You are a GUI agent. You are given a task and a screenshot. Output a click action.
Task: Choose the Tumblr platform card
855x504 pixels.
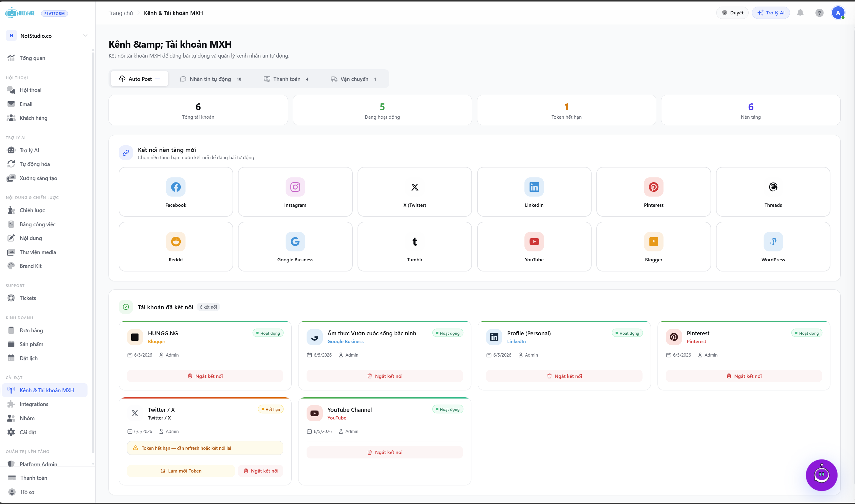click(414, 246)
